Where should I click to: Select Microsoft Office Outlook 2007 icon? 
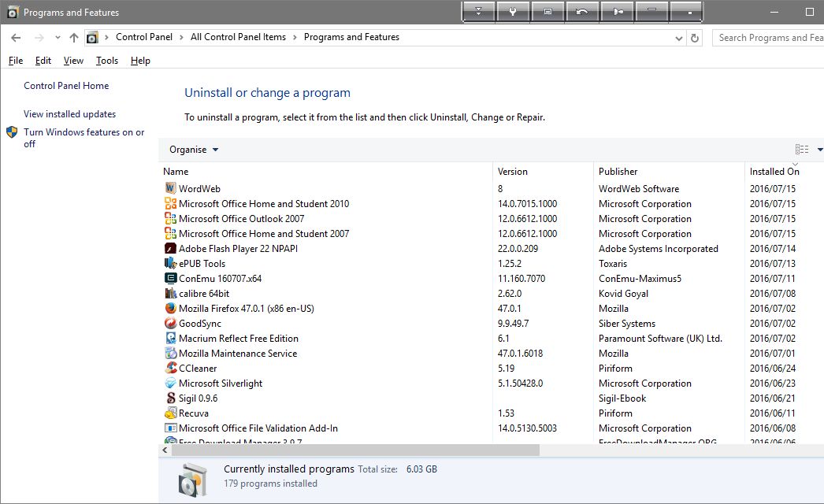170,218
